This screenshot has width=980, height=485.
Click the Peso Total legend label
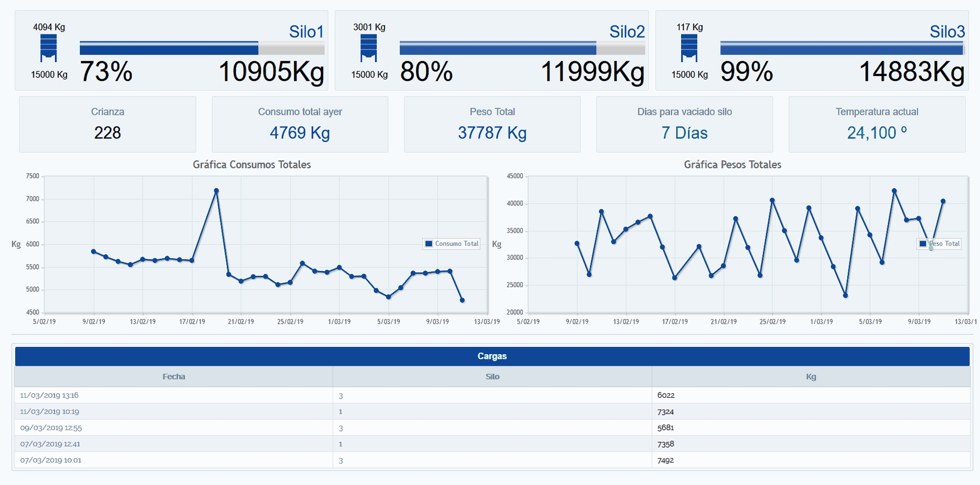point(945,243)
